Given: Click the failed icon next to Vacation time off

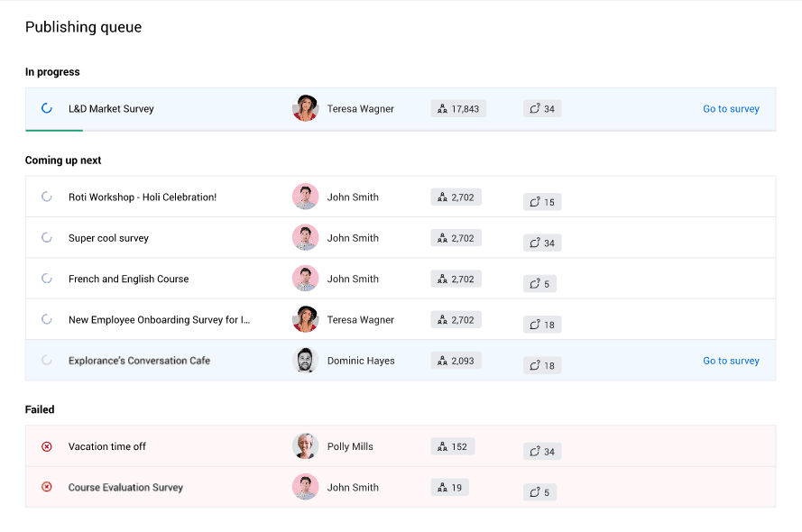Looking at the screenshot, I should pyautogui.click(x=47, y=446).
